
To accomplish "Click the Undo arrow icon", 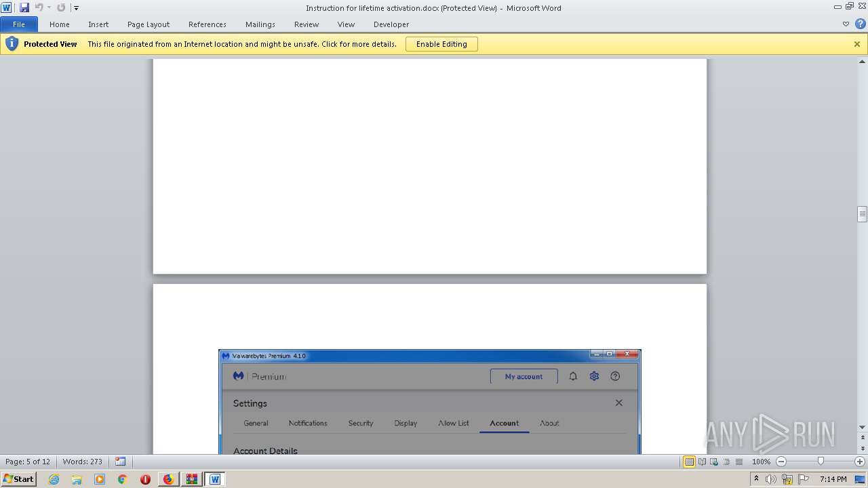I will [x=39, y=7].
